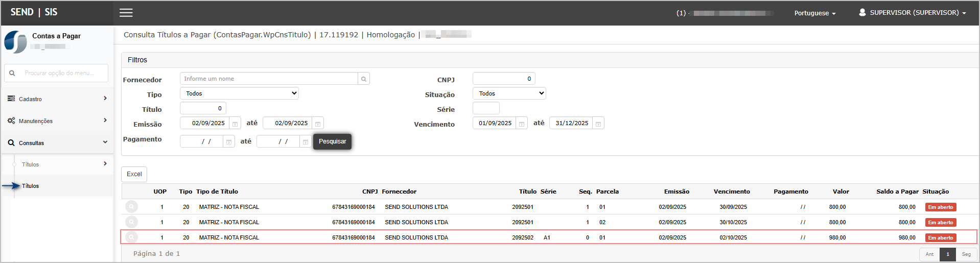Expand the Cadastro sidebar menu
This screenshot has height=263, width=980.
pos(57,99)
